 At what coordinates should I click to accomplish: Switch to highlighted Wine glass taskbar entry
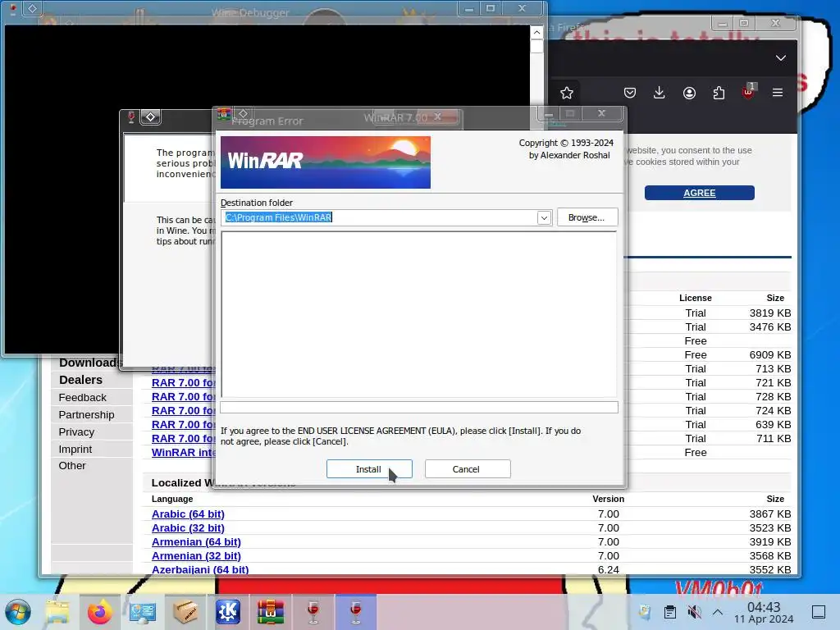[x=356, y=612]
